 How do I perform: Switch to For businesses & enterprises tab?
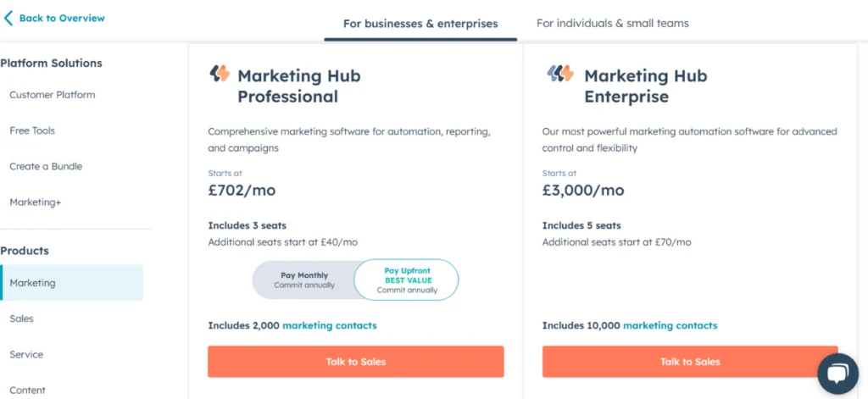[420, 24]
